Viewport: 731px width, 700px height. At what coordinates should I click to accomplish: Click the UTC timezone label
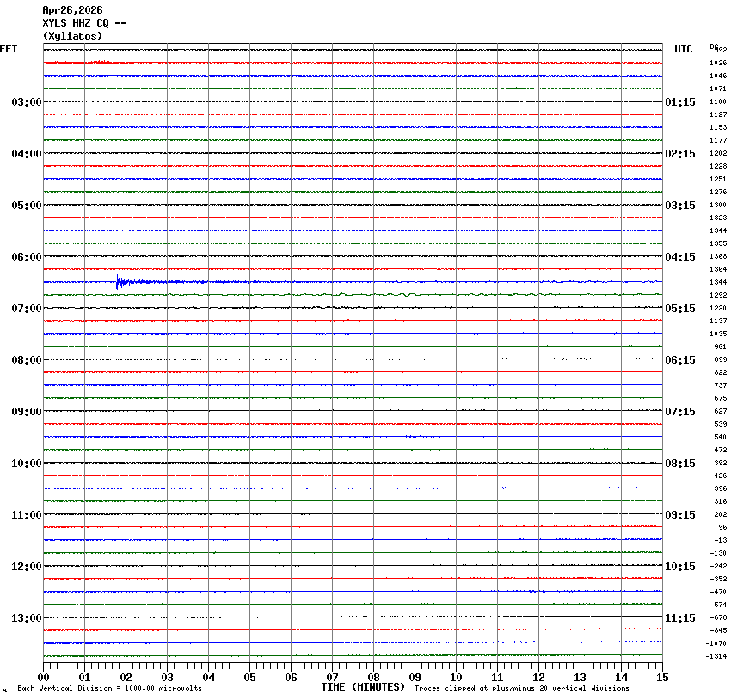tap(683, 49)
